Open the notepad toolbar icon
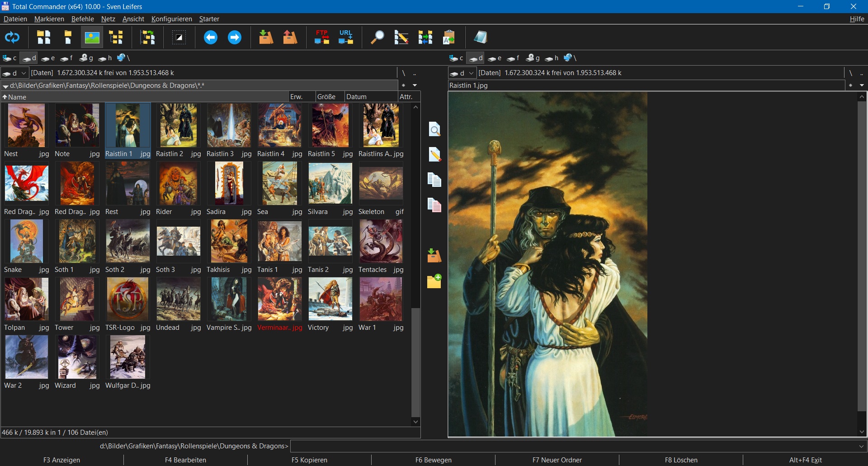This screenshot has width=868, height=466. click(x=481, y=38)
